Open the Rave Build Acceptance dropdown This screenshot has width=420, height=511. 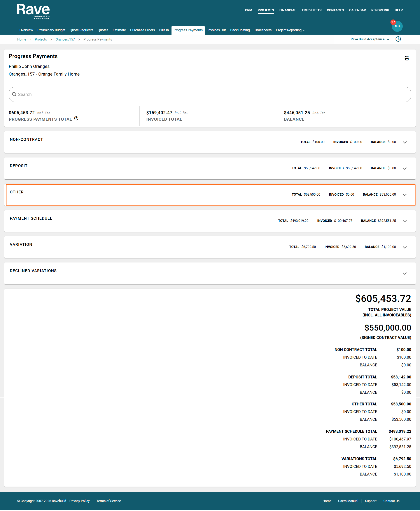pyautogui.click(x=370, y=39)
